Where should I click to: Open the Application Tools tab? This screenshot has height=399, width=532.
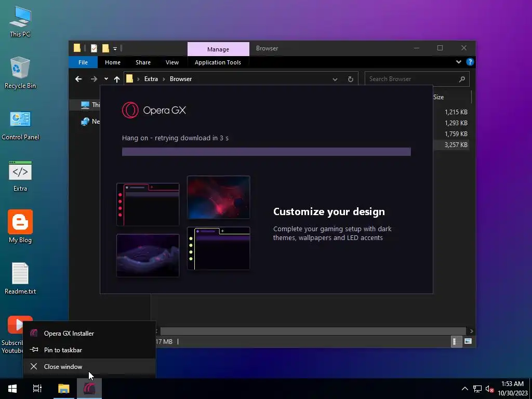[x=218, y=62]
